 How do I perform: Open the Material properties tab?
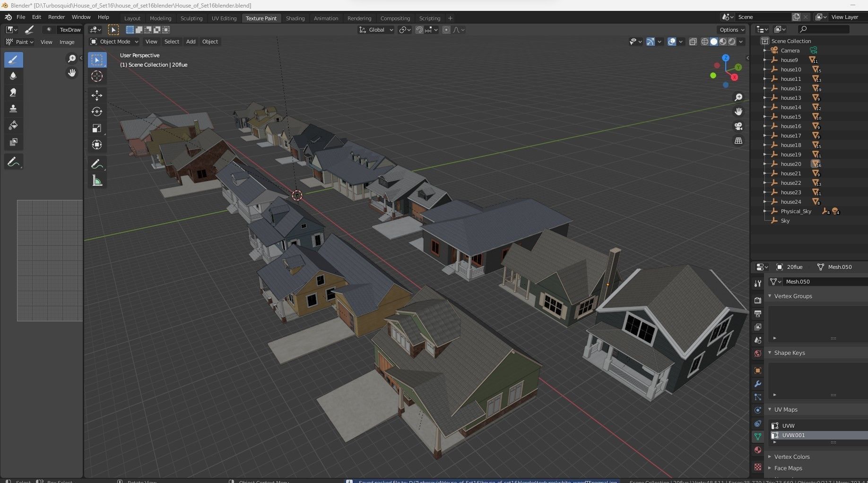click(x=758, y=450)
